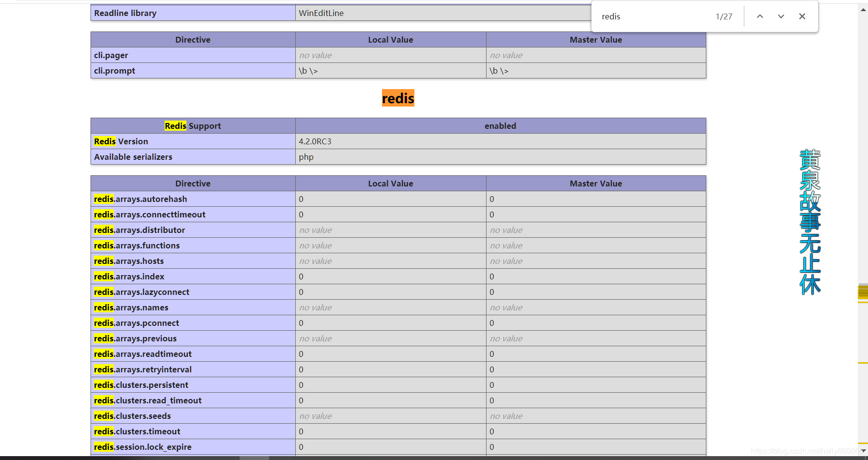The width and height of the screenshot is (868, 460).
Task: Select Available serializers label
Action: pyautogui.click(x=133, y=157)
